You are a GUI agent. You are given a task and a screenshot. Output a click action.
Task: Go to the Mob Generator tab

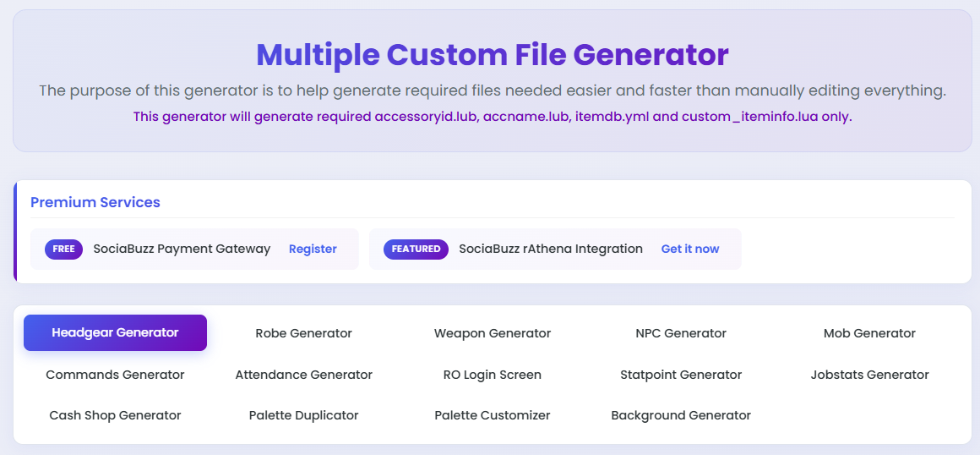point(869,333)
